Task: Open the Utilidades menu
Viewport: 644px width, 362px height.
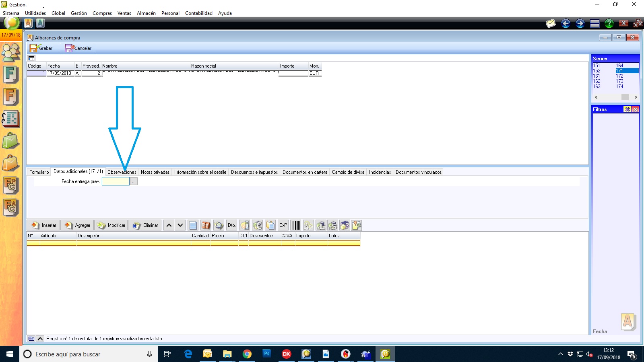Action: (x=35, y=13)
